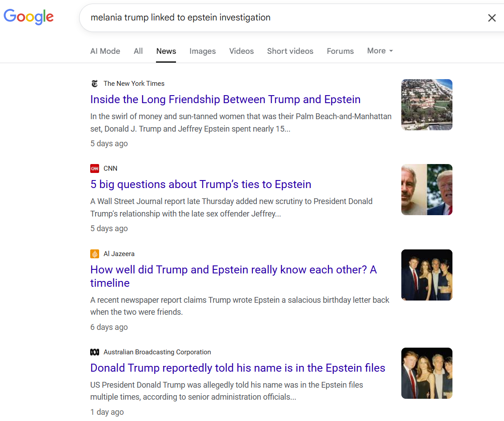Click snippet 'In the swirl of money and sun-tanned women'
Viewport: 504px width, 421px height.
tap(241, 123)
